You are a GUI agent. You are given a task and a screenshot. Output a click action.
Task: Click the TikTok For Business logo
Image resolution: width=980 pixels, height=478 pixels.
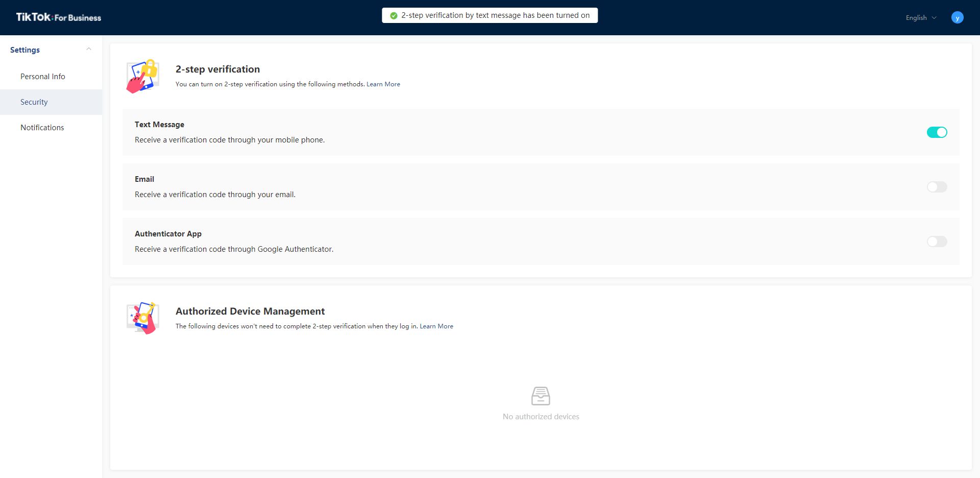pyautogui.click(x=59, y=17)
